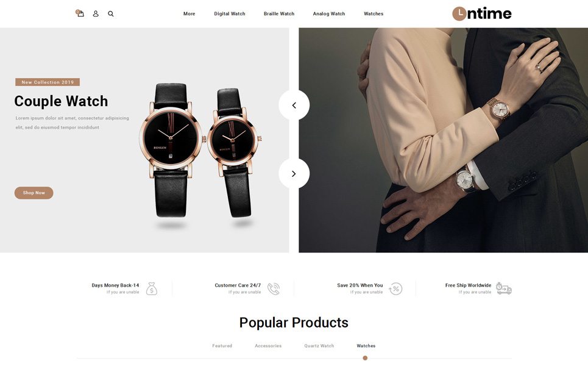Advance to next slide arrow
Image resolution: width=588 pixels, height=366 pixels.
coord(294,173)
